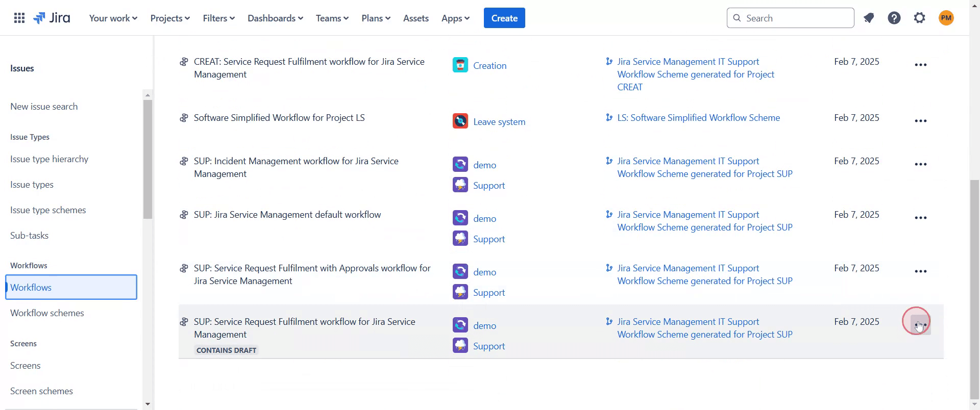Open more actions for SUP default workflow
The width and height of the screenshot is (980, 410).
921,218
